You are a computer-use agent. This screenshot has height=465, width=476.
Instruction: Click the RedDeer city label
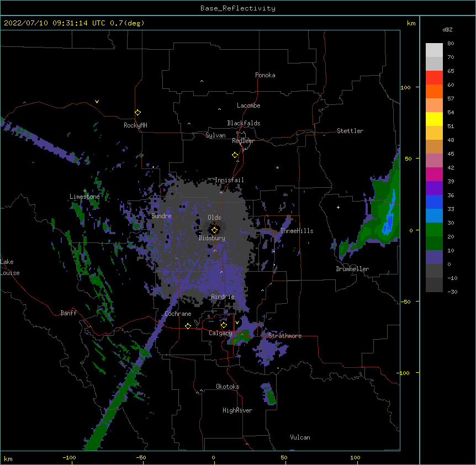[243, 141]
